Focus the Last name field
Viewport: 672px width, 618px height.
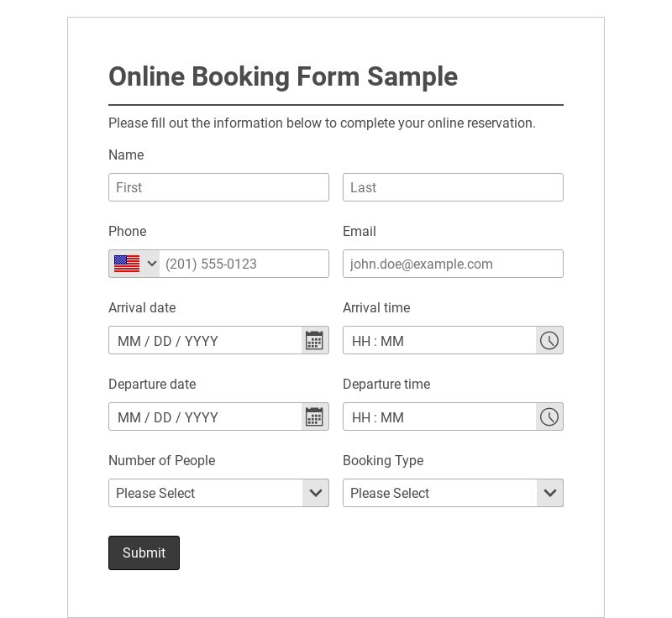point(453,187)
